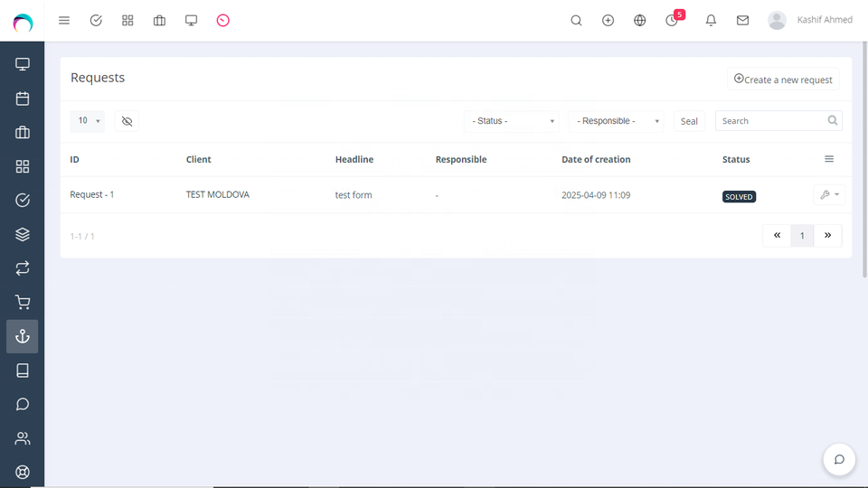Open the column list menu icon

[x=828, y=159]
